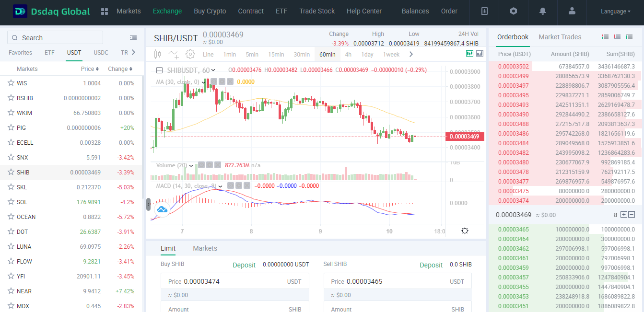Switch to depth chart view icon
The height and width of the screenshot is (312, 644).
tap(480, 54)
